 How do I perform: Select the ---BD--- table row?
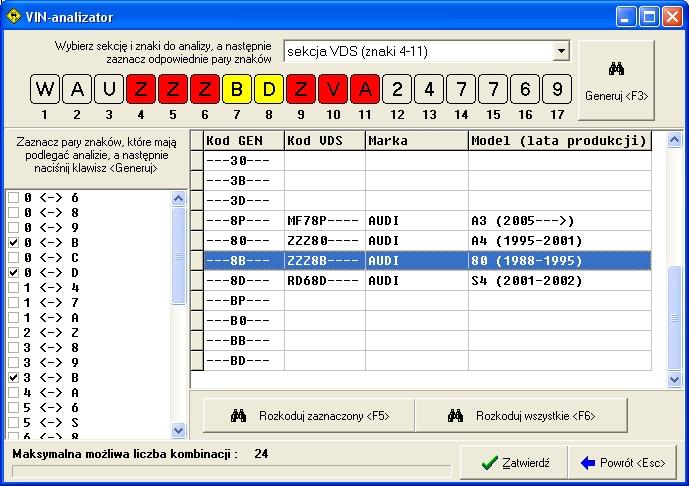pos(428,360)
